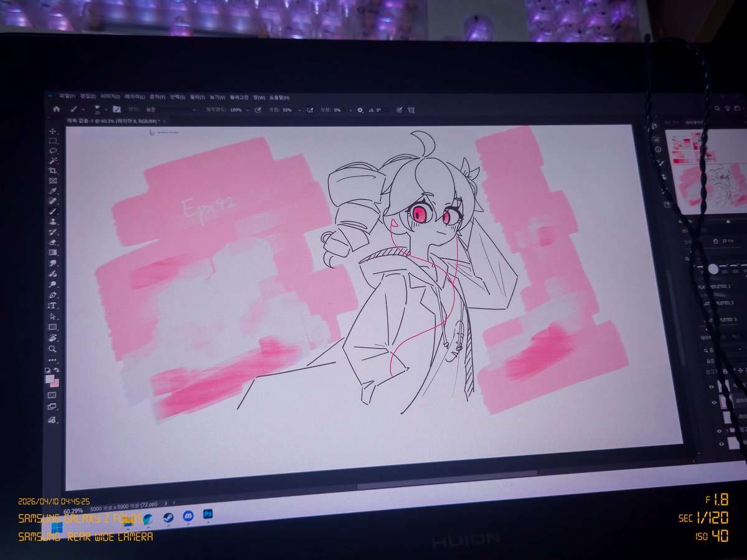This screenshot has height=560, width=747.
Task: Select the Spot Healing Brush tool
Action: pyautogui.click(x=53, y=201)
